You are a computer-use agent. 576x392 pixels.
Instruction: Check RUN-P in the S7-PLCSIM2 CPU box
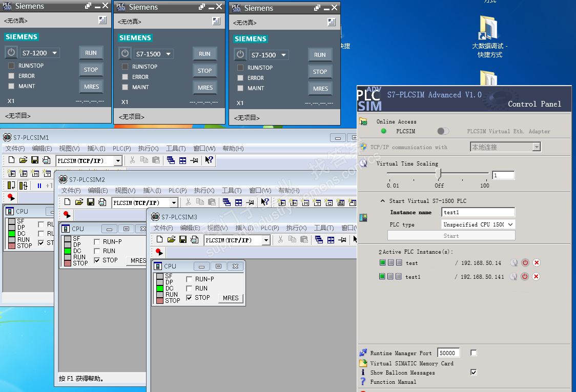click(97, 242)
